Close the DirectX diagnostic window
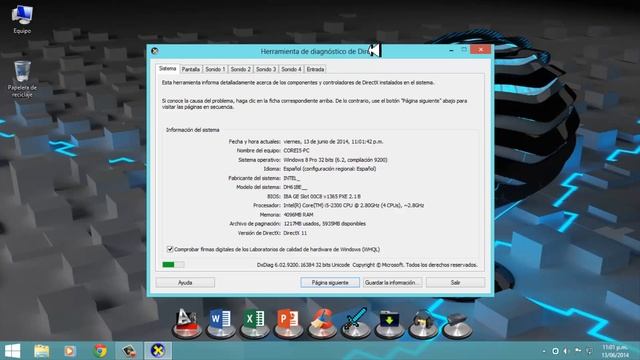The height and width of the screenshot is (360, 640). [x=480, y=49]
